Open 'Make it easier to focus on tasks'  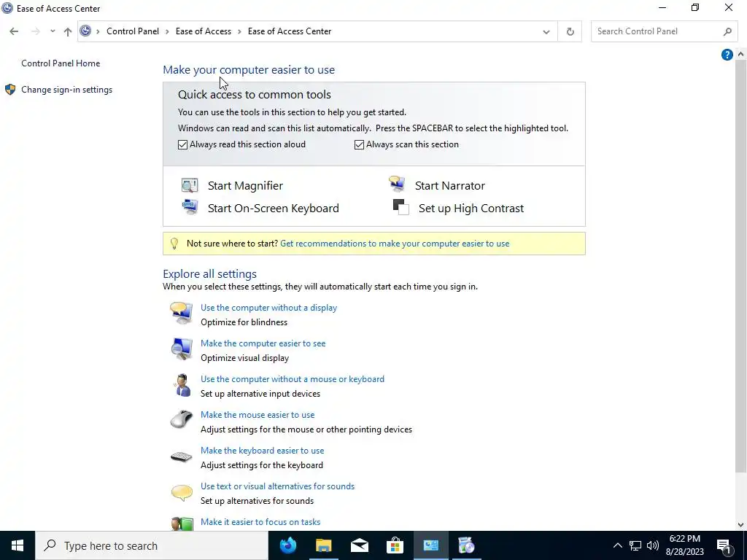(x=260, y=522)
